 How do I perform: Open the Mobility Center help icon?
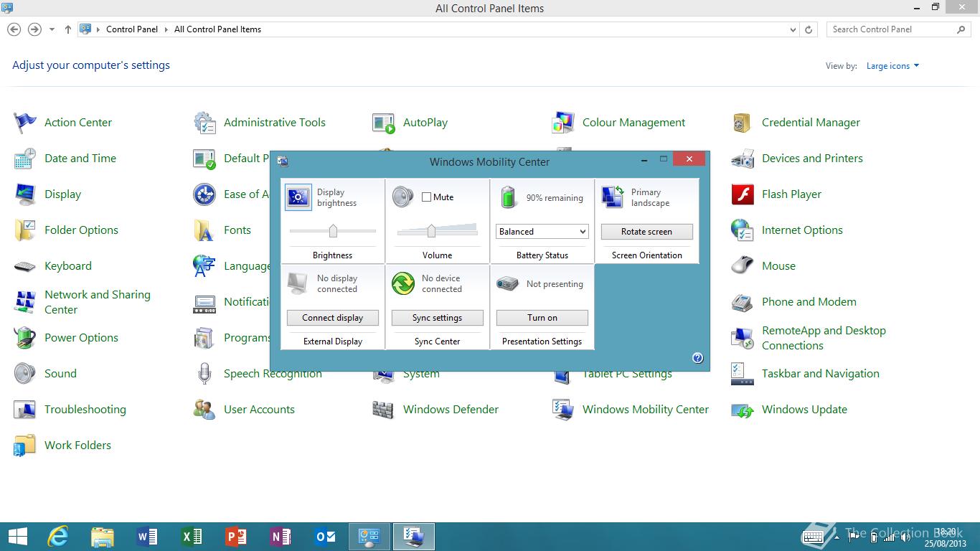697,358
